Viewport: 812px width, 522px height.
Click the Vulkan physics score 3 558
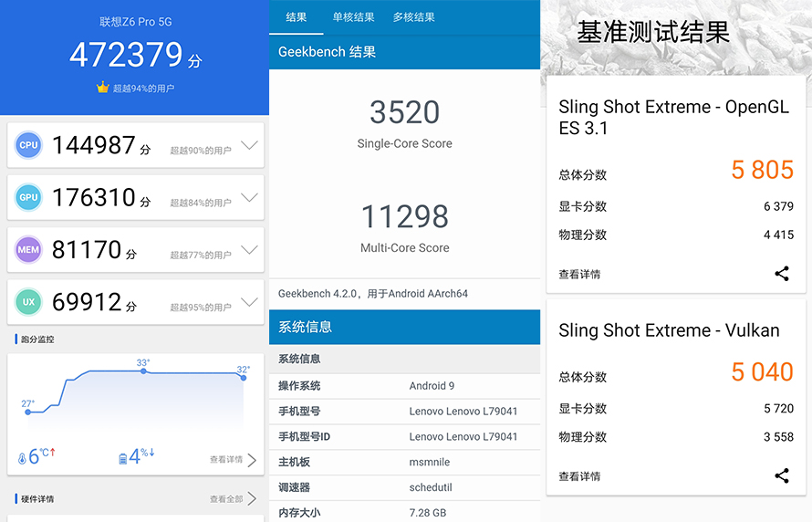pyautogui.click(x=778, y=436)
